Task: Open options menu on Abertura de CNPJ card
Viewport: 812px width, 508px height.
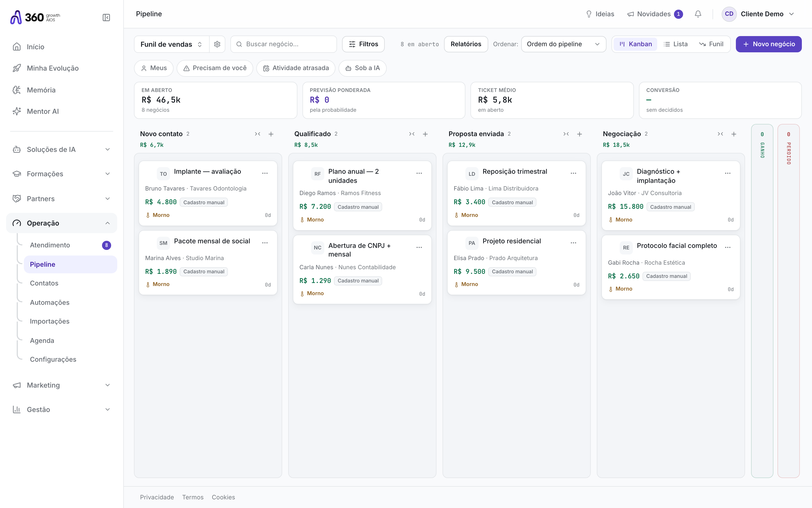Action: point(419,247)
